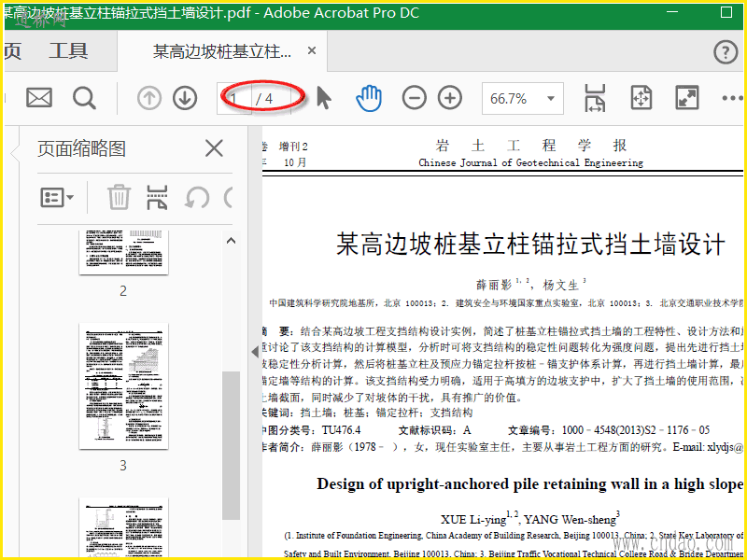The image size is (747, 560).
Task: Select the partially visible page 4 thumbnail
Action: (124, 527)
